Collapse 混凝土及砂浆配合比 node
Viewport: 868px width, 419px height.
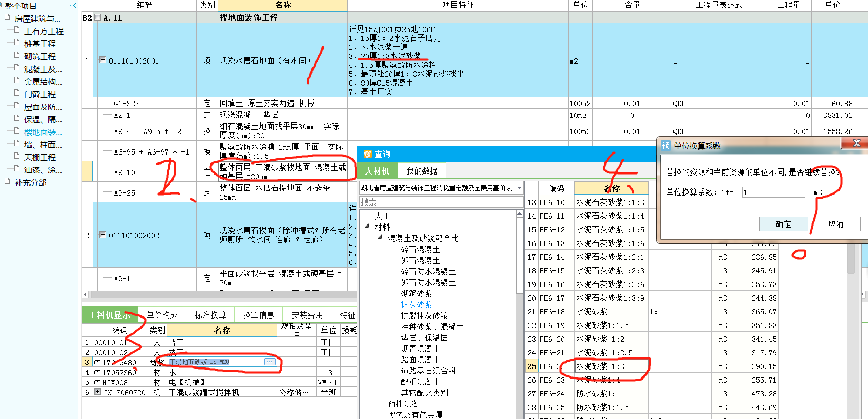click(380, 238)
